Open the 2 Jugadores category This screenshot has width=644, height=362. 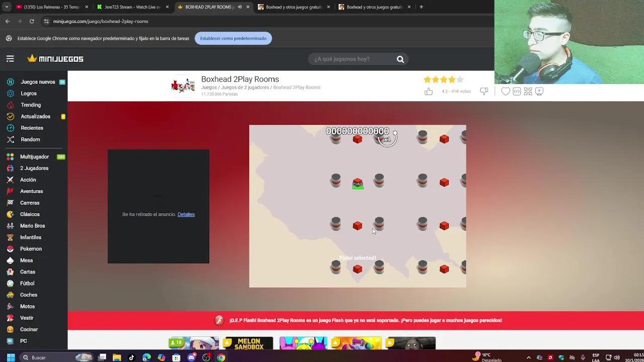click(x=34, y=168)
